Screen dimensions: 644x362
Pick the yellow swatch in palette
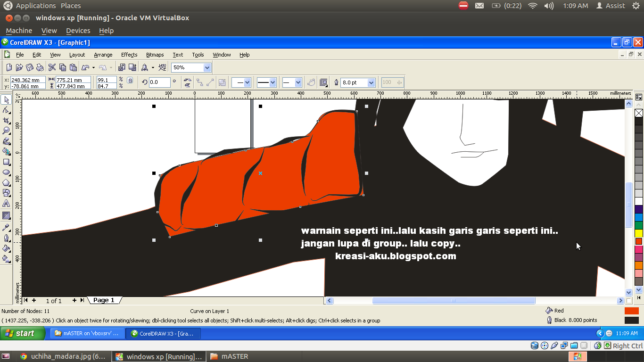[639, 233]
